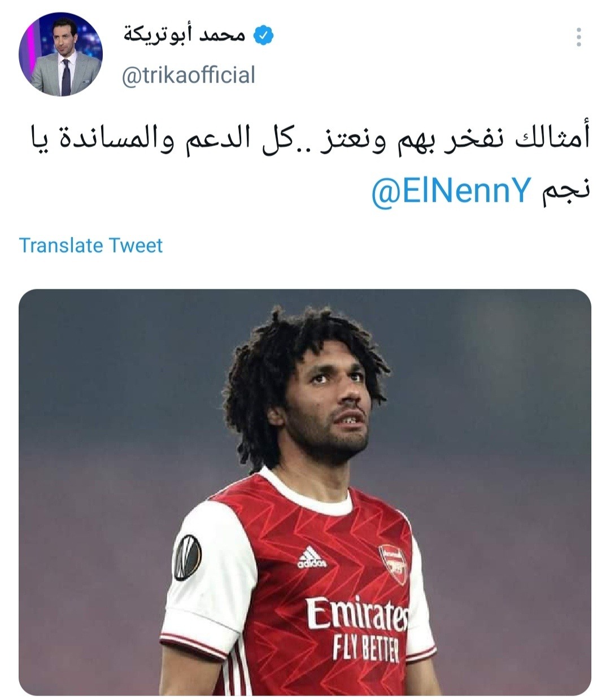Click the blue verified badge beside the name
The image size is (610, 700).
click(x=263, y=36)
